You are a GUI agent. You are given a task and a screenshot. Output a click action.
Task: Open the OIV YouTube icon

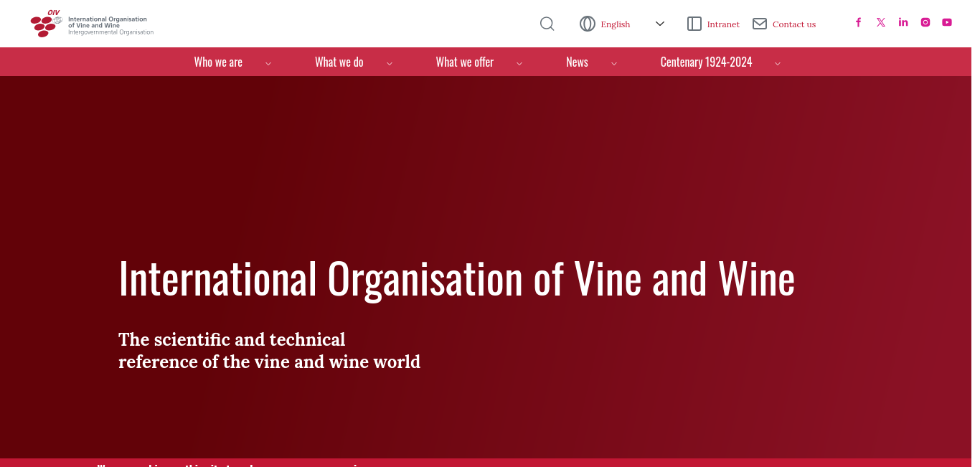click(x=947, y=22)
